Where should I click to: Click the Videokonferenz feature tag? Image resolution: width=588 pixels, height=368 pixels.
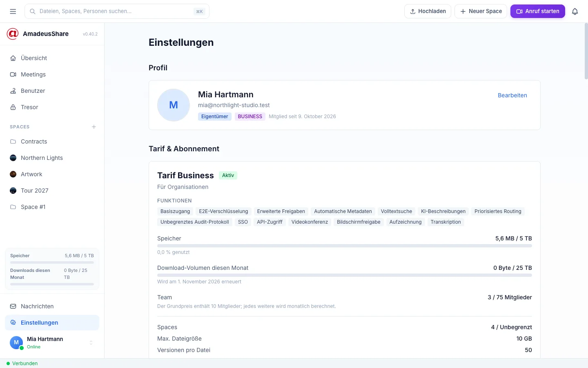pyautogui.click(x=310, y=222)
